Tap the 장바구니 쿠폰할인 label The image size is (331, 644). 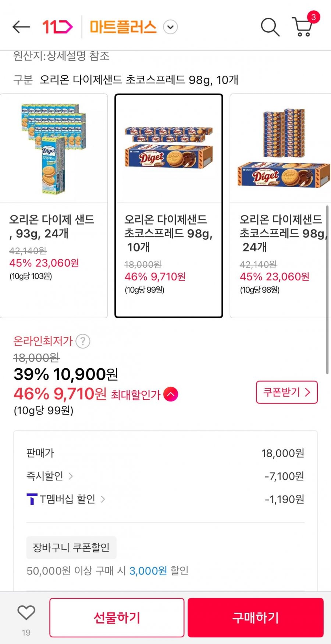point(71,548)
